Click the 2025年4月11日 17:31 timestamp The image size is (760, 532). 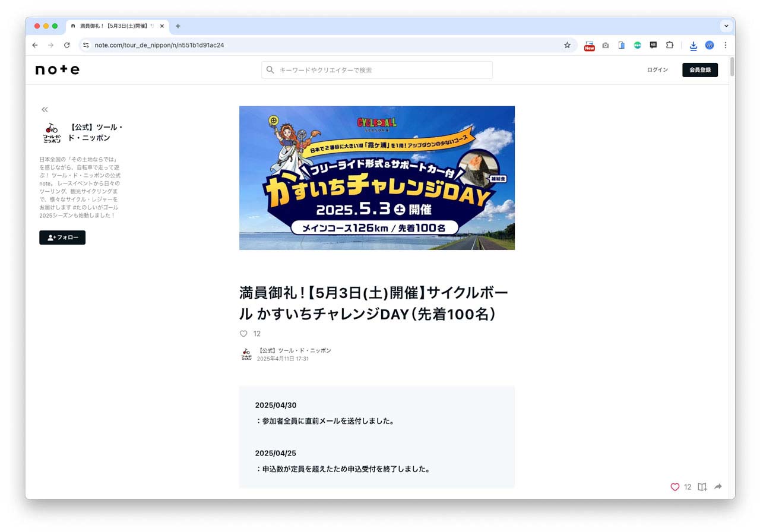283,359
